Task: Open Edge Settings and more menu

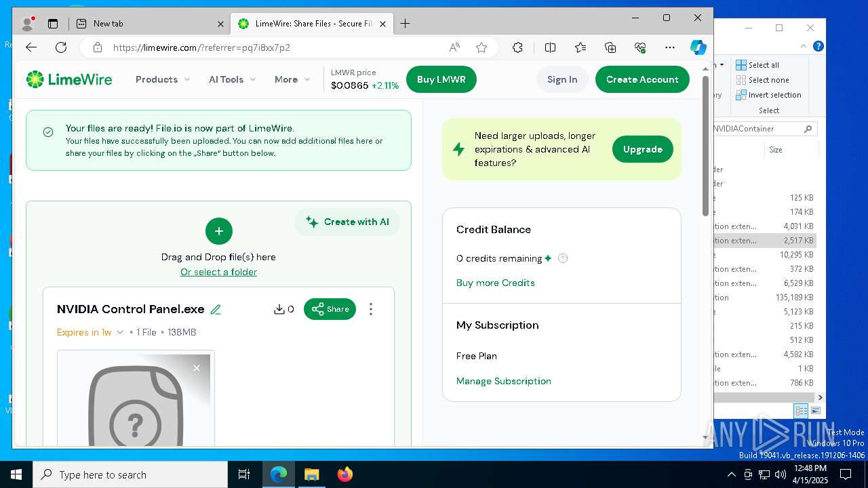Action: [670, 47]
